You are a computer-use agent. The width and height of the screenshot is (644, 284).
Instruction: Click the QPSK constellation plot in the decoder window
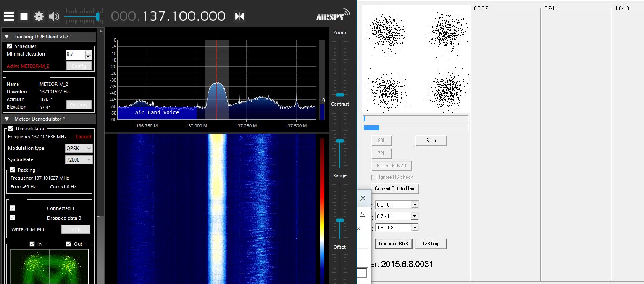point(416,59)
